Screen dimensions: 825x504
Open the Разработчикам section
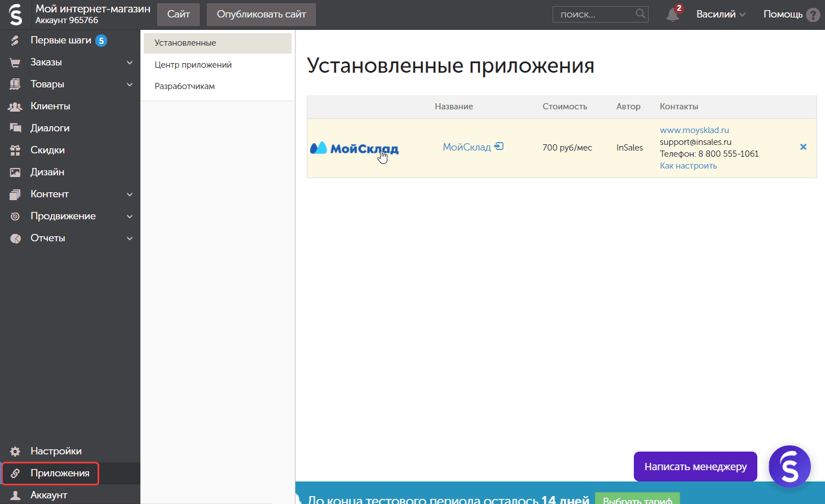pos(184,86)
